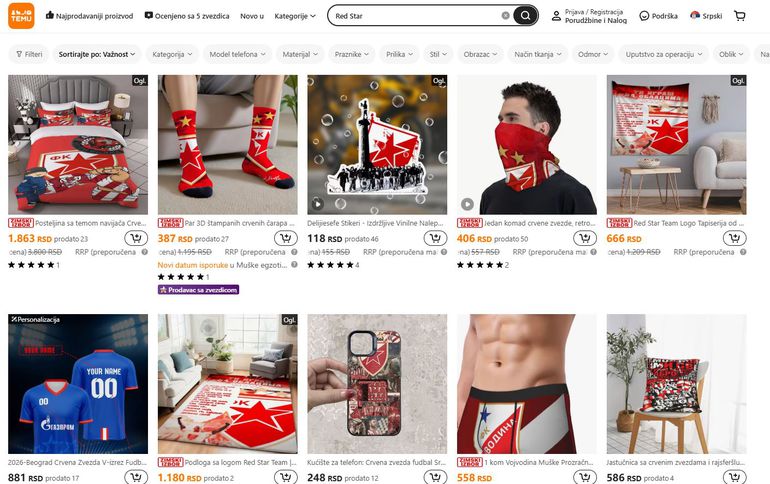This screenshot has height=484, width=770.
Task: Click inside the search input field
Action: coord(416,16)
